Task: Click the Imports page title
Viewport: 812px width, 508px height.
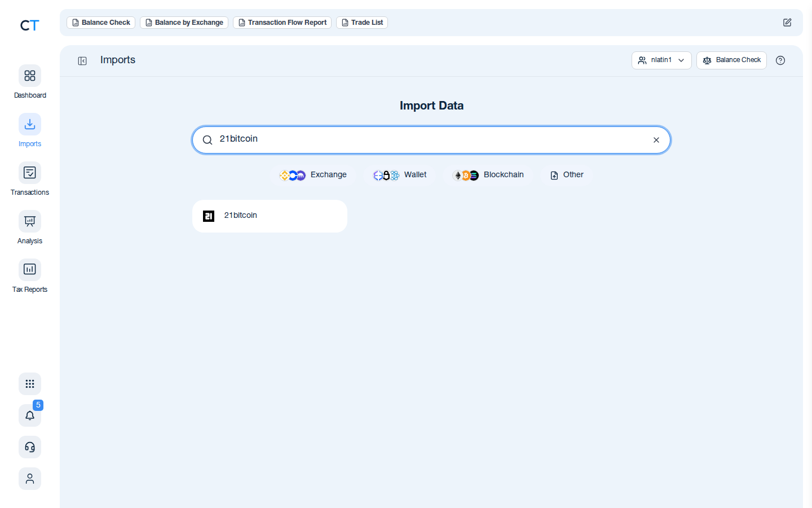Action: point(118,60)
